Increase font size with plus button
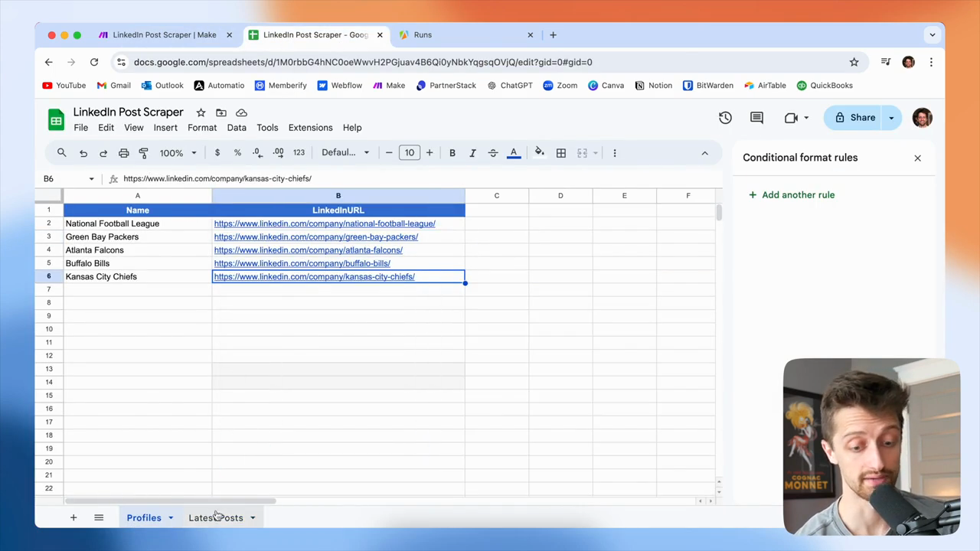This screenshot has height=551, width=980. tap(430, 153)
